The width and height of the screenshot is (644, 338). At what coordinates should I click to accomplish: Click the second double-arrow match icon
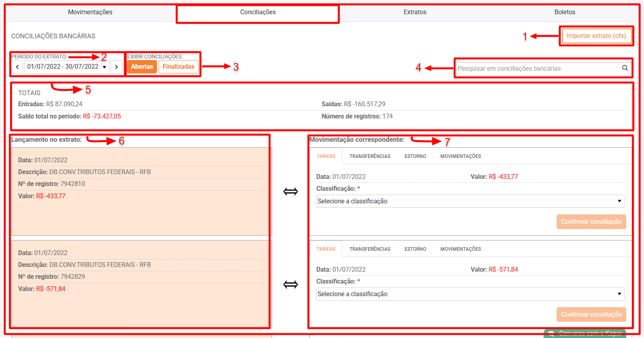tap(291, 284)
